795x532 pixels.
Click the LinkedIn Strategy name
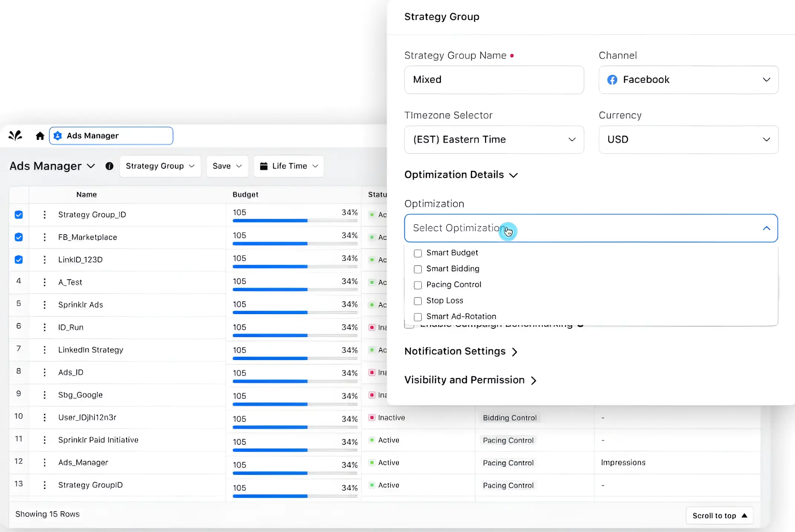(90, 350)
